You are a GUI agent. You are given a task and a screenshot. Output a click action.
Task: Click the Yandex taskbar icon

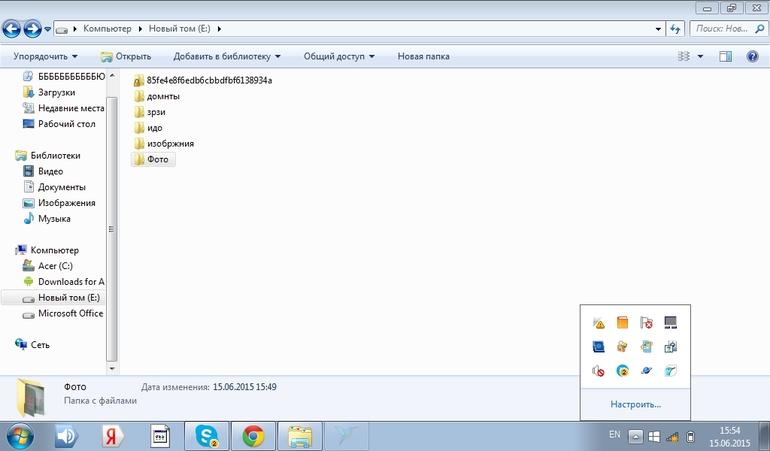coord(115,436)
